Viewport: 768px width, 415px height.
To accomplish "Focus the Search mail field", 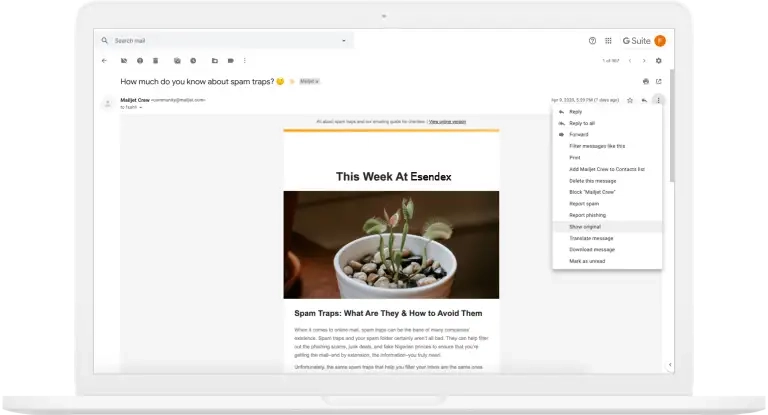I will tap(225, 41).
